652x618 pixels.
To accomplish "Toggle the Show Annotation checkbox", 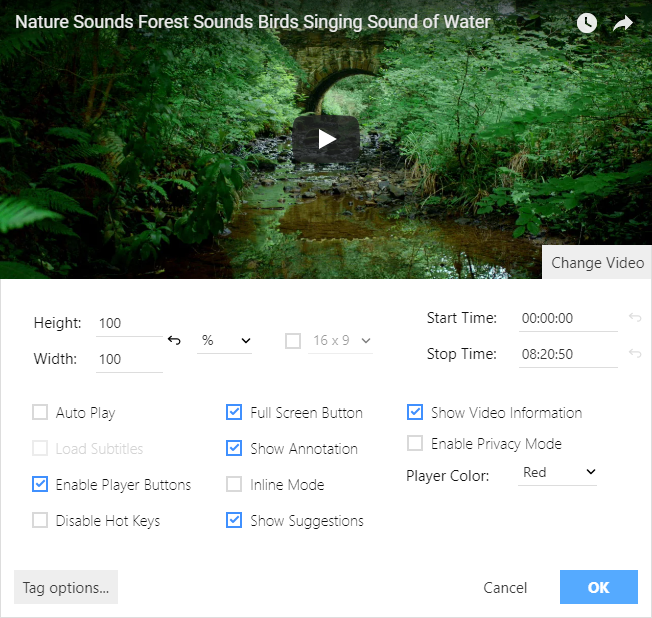I will tap(234, 448).
